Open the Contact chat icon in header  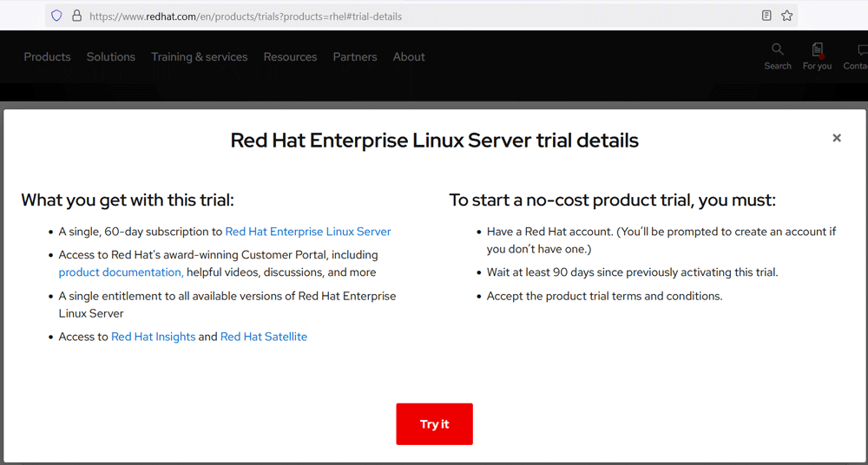[856, 56]
